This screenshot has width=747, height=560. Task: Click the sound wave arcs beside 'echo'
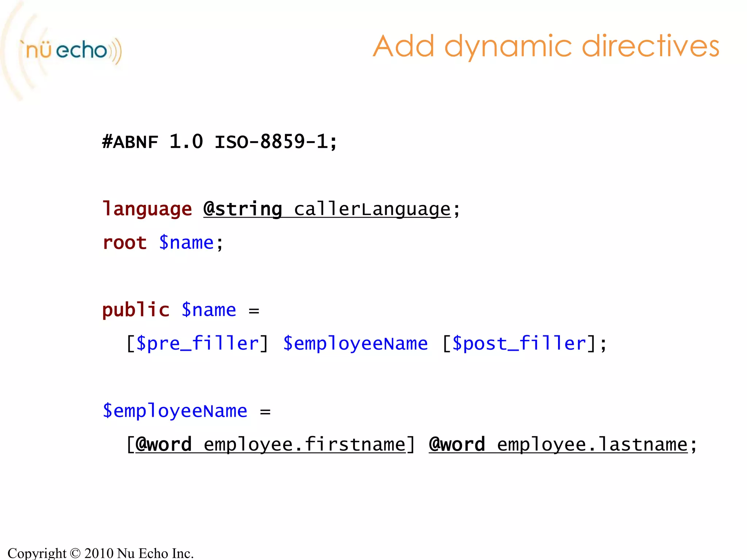[116, 51]
